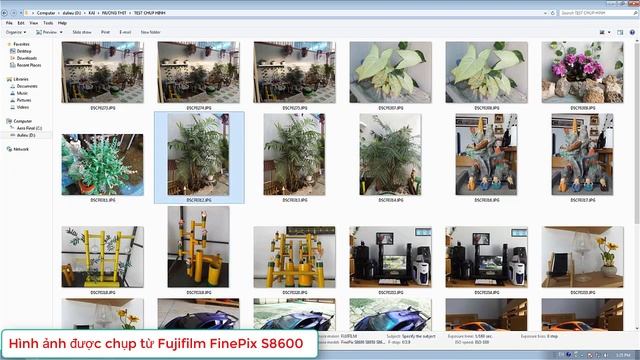Open the Help menu

[x=62, y=23]
